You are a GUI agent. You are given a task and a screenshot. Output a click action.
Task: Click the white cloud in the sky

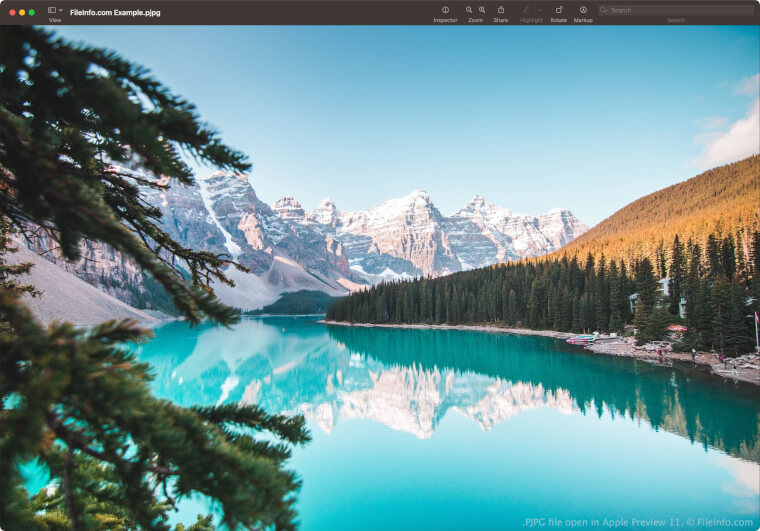pos(730,138)
